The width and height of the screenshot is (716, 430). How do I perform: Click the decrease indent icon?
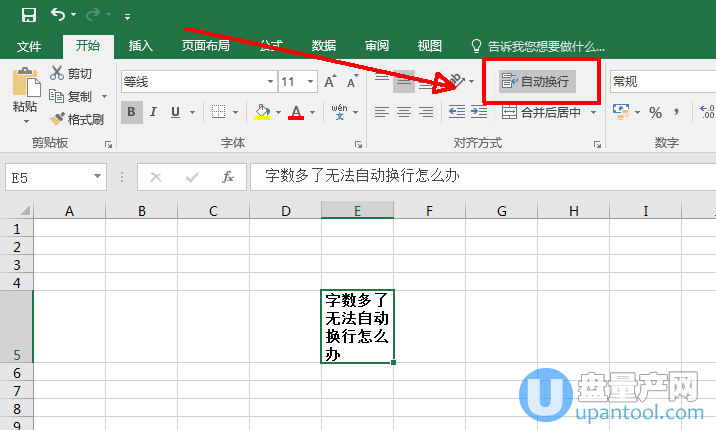click(x=458, y=112)
